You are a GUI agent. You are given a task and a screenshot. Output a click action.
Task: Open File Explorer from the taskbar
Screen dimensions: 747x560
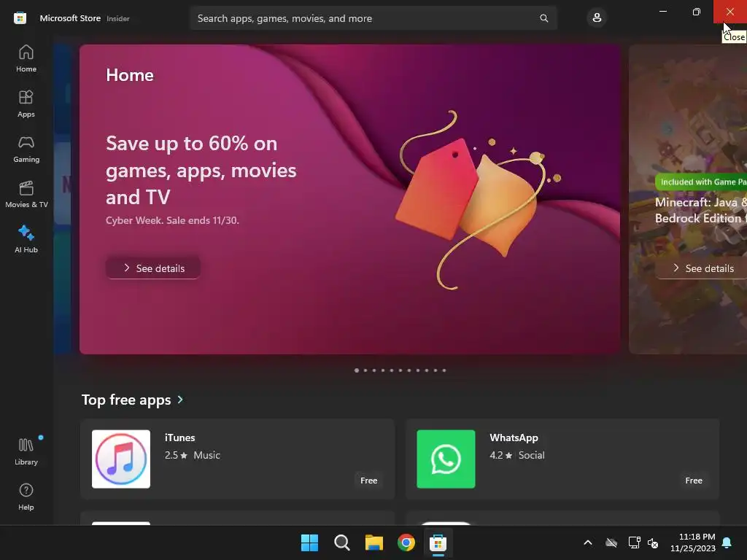pyautogui.click(x=374, y=542)
